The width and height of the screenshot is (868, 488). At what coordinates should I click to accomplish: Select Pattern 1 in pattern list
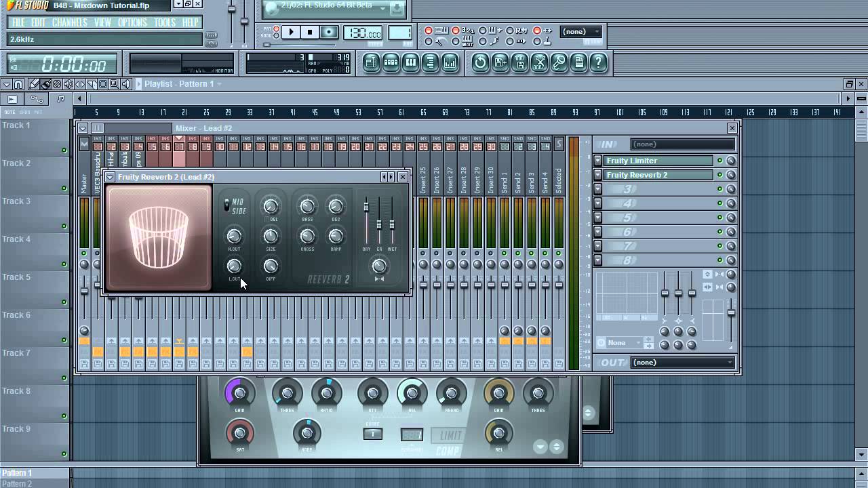point(35,472)
